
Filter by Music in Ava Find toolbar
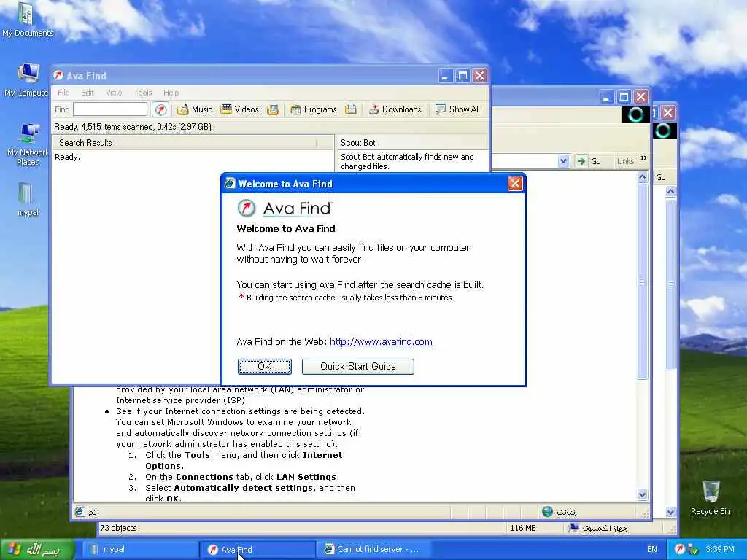(195, 109)
